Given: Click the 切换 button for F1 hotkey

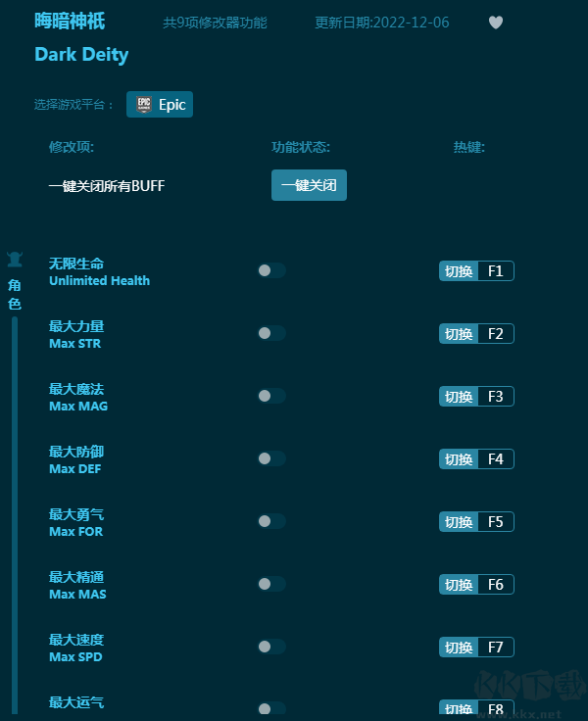Looking at the screenshot, I should (x=459, y=271).
